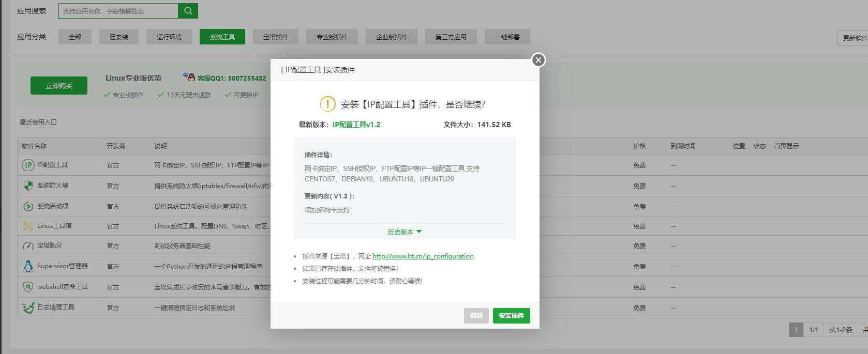Click the 价格 column header
This screenshot has width=868, height=354.
coord(639,146)
